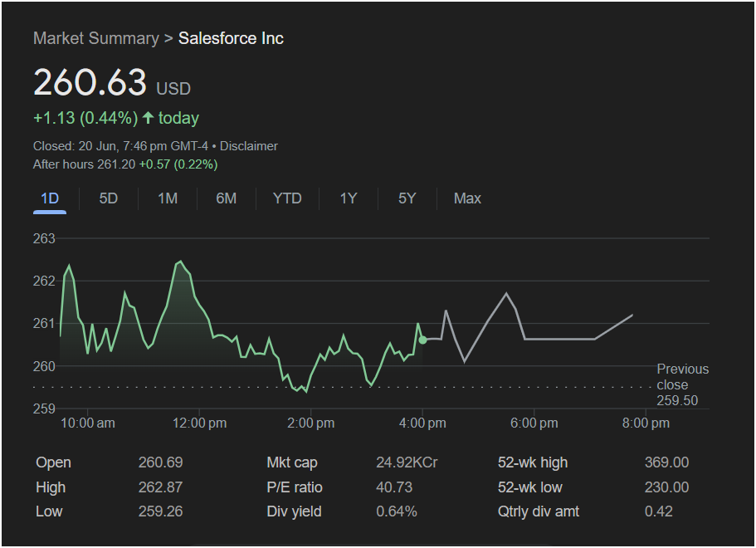Click the 260 y-axis label

click(44, 367)
